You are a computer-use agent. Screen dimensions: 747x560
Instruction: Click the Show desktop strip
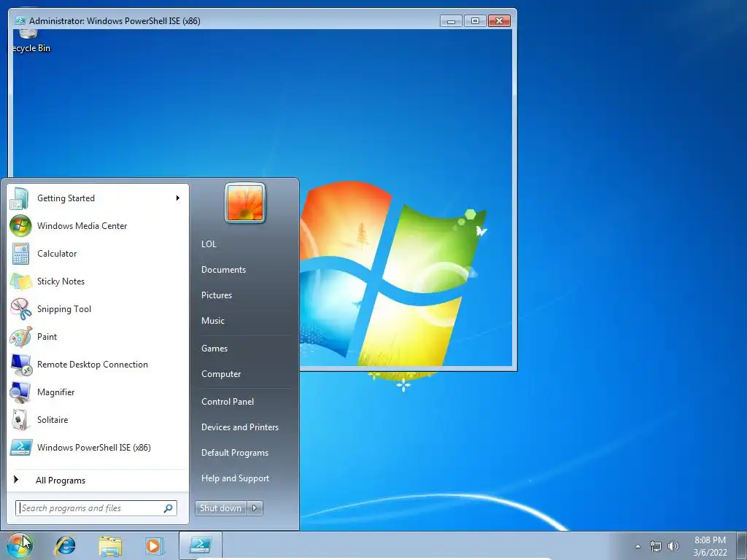[x=743, y=545]
